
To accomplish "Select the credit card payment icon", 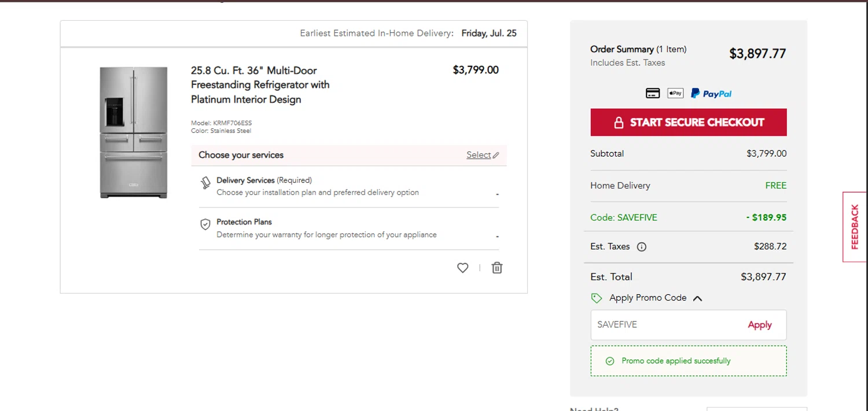I will click(x=653, y=93).
